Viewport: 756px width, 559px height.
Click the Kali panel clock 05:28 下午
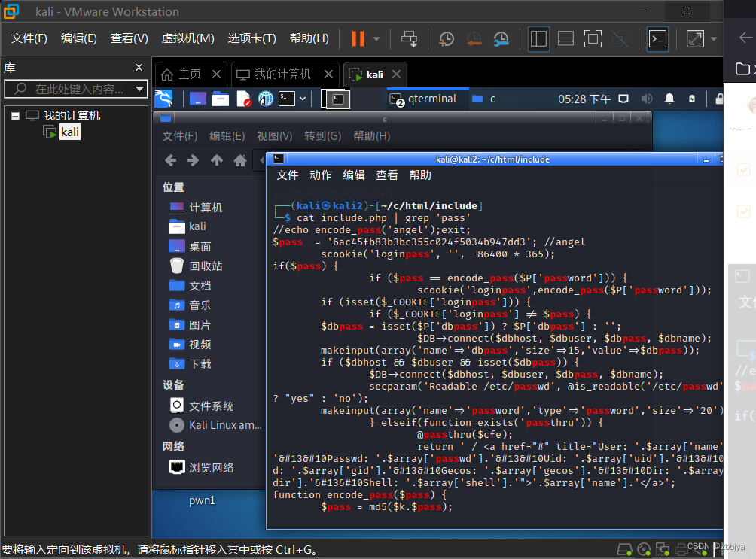pyautogui.click(x=584, y=99)
